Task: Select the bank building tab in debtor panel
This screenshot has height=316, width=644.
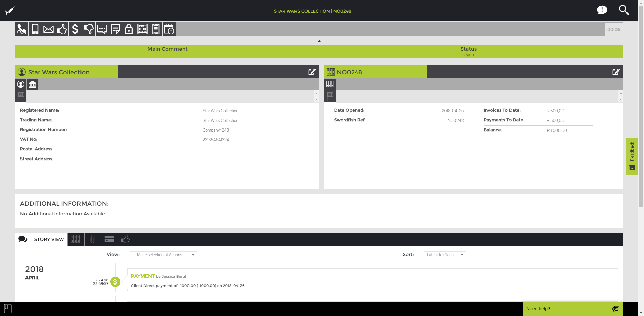Action: pyautogui.click(x=33, y=84)
